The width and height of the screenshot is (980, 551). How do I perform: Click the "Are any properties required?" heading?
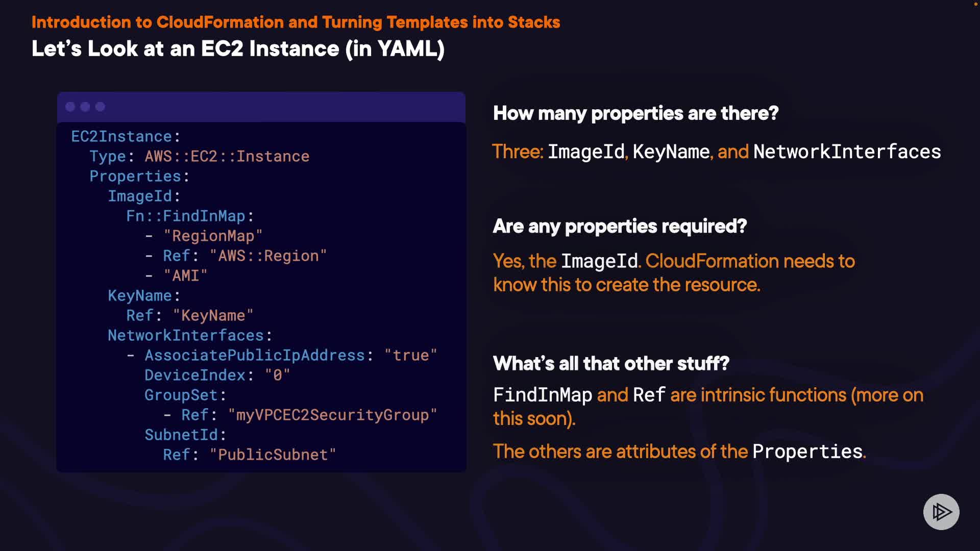620,227
